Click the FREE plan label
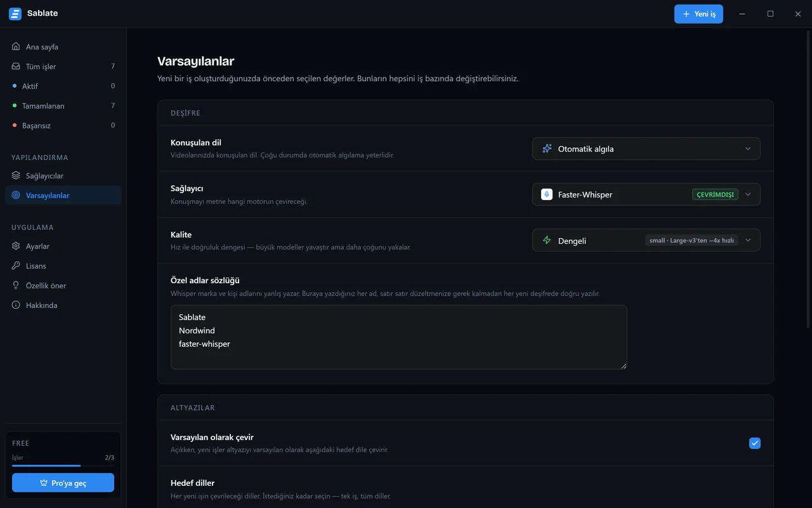Image resolution: width=812 pixels, height=508 pixels. click(21, 443)
